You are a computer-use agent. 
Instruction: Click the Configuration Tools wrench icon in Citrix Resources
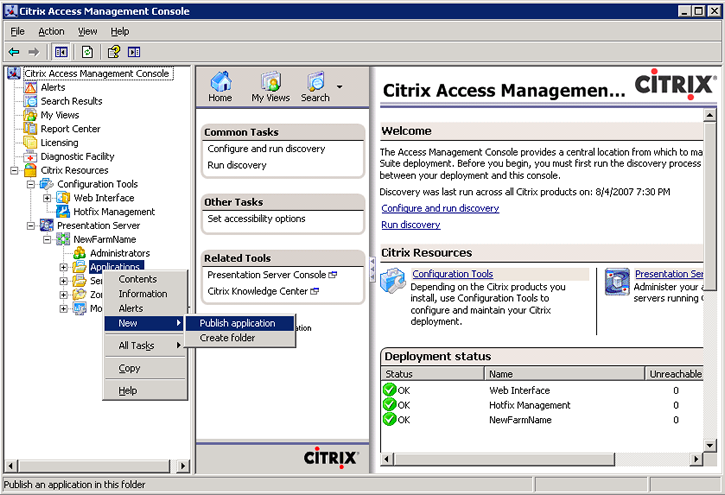(x=393, y=281)
